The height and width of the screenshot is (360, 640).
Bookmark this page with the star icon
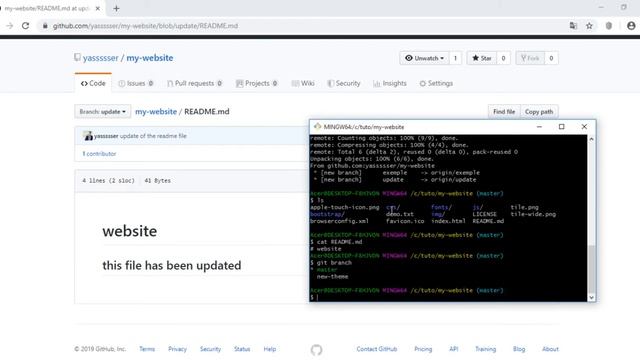[x=589, y=26]
